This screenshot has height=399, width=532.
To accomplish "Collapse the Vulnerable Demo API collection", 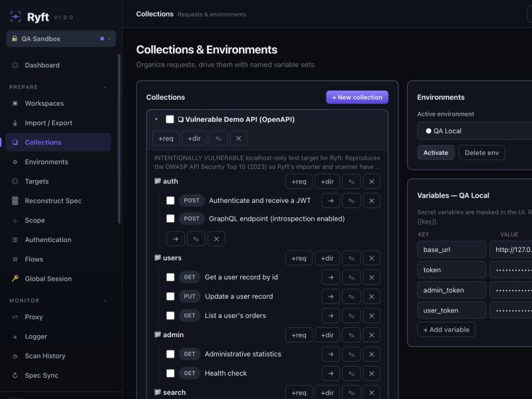I will [156, 120].
